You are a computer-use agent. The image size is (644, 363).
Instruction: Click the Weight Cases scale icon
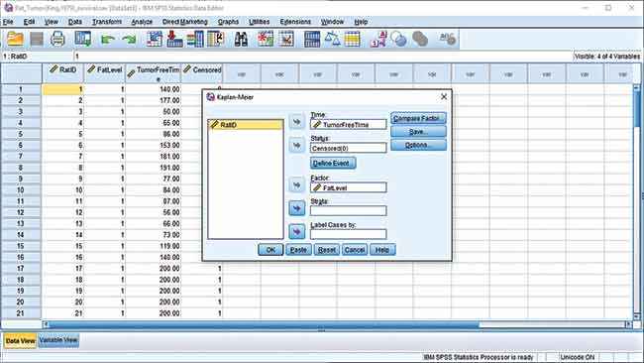click(x=332, y=39)
